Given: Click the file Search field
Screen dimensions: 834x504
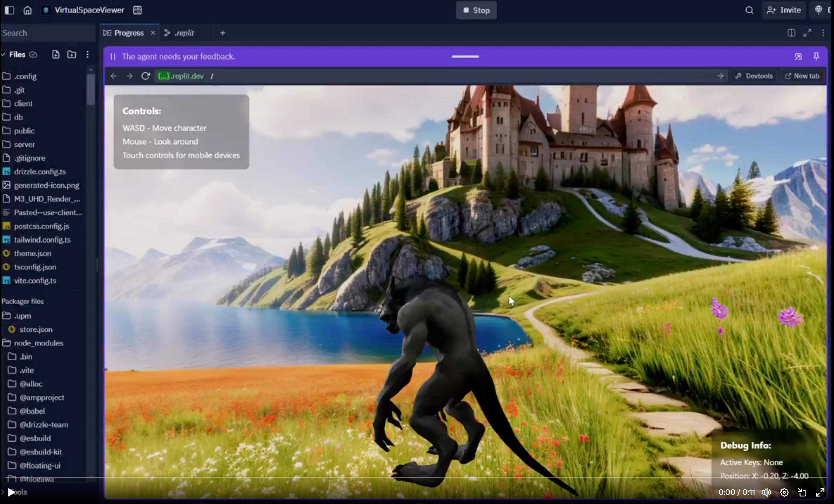Looking at the screenshot, I should pos(47,33).
